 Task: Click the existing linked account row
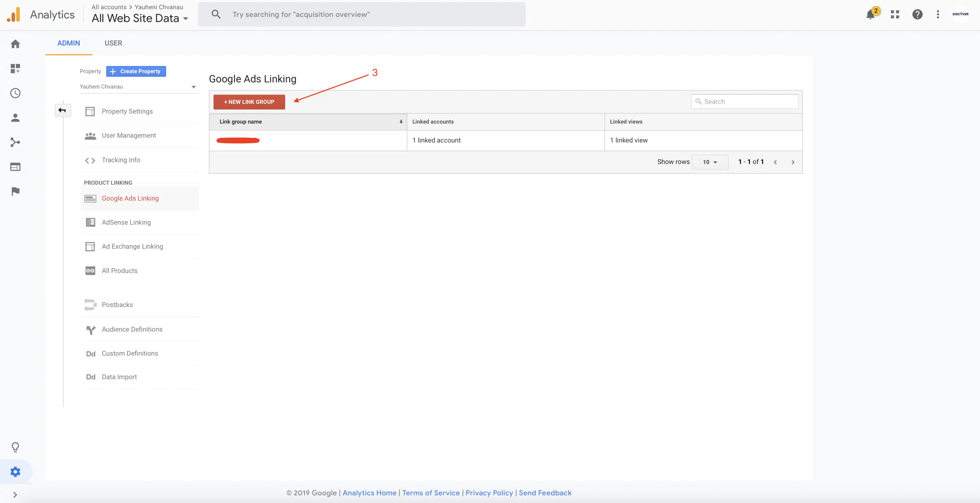tap(238, 140)
